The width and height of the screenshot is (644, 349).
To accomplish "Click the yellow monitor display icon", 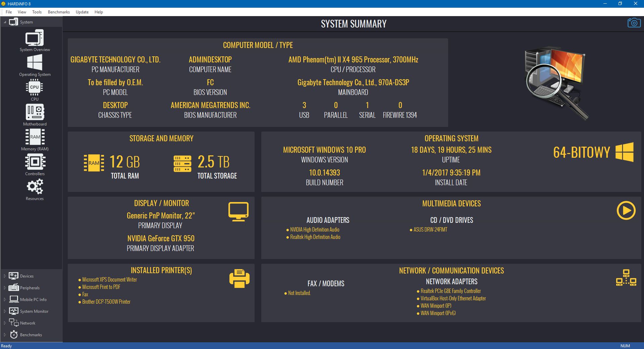I will 238,211.
